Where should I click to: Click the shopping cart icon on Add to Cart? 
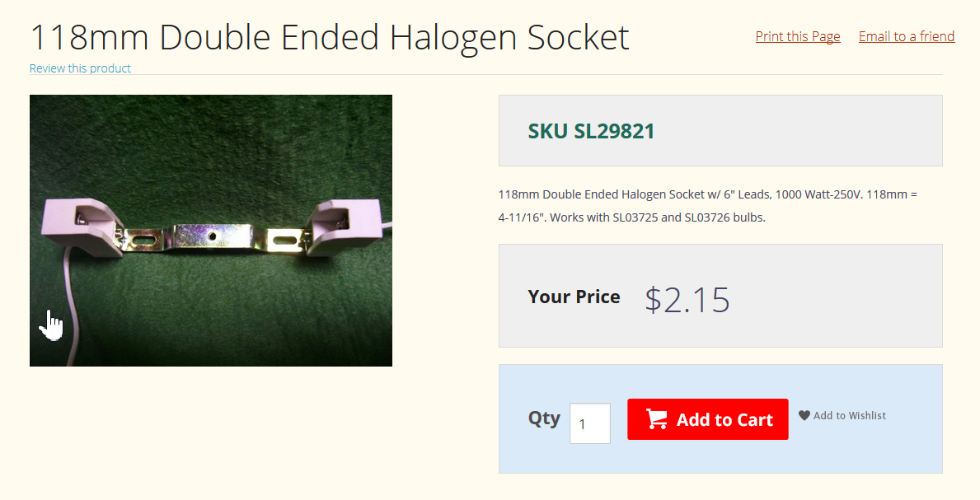click(656, 418)
